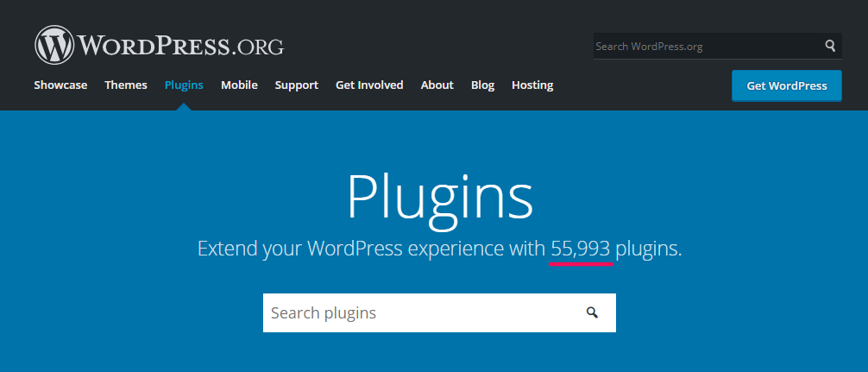Image resolution: width=868 pixels, height=372 pixels.
Task: Click the magnifier icon in the plugins search box
Action: (x=592, y=312)
